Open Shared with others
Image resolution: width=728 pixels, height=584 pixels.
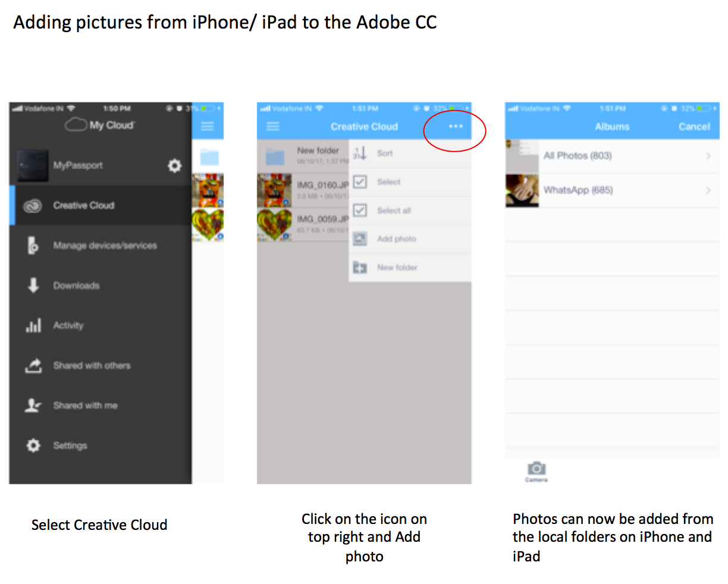101,365
